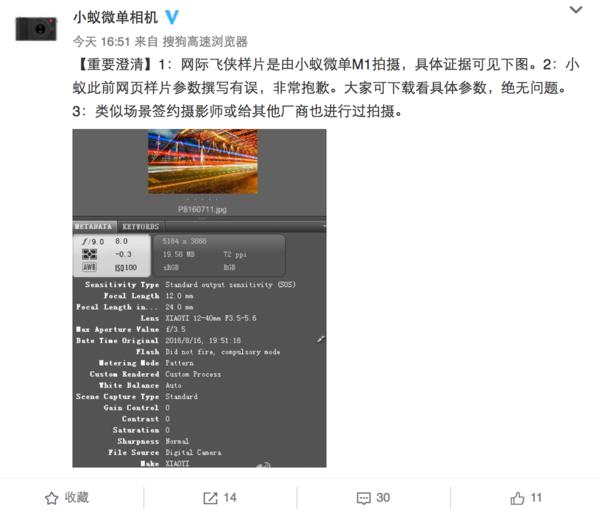Open the 搜狗高速浏览器 source link
The image size is (600, 517).
coord(205,41)
